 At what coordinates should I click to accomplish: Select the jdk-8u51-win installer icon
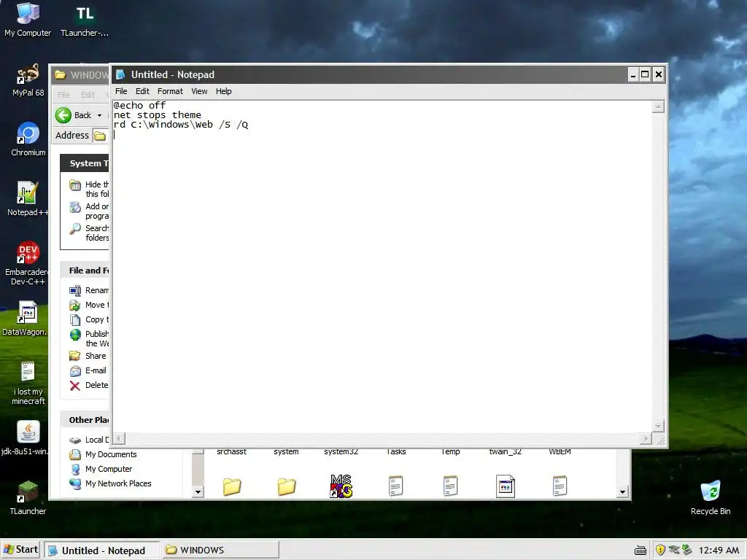click(26, 438)
